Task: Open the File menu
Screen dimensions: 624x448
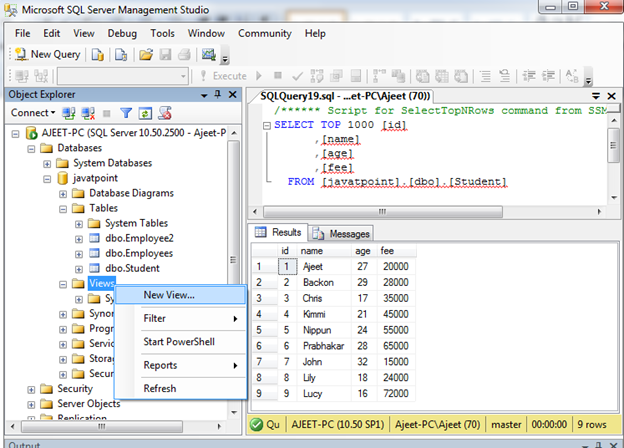Action: pos(22,33)
